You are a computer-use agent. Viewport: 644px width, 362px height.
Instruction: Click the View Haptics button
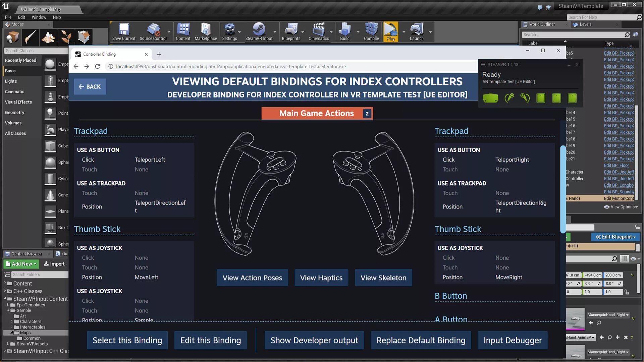tap(321, 278)
